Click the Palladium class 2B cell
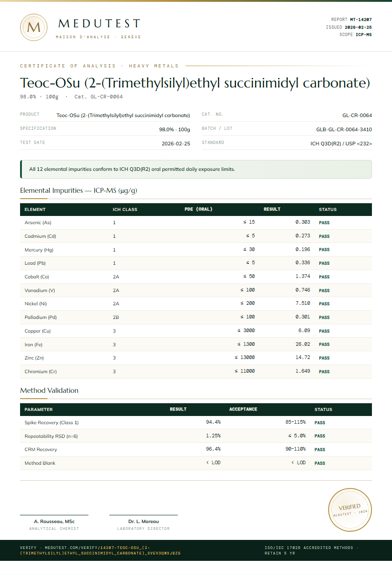The image size is (392, 575). [116, 318]
